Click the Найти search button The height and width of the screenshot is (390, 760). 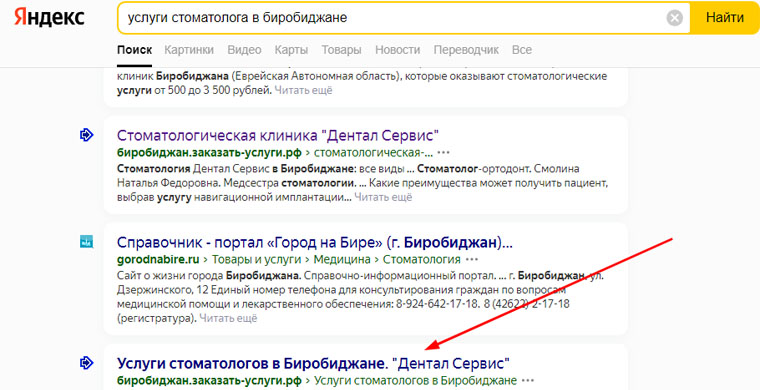[x=725, y=18]
